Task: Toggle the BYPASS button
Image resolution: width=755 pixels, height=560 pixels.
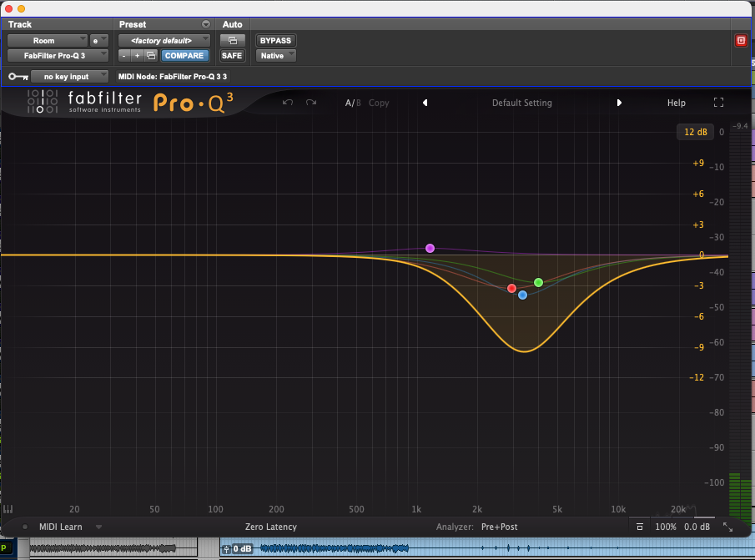Action: coord(275,40)
